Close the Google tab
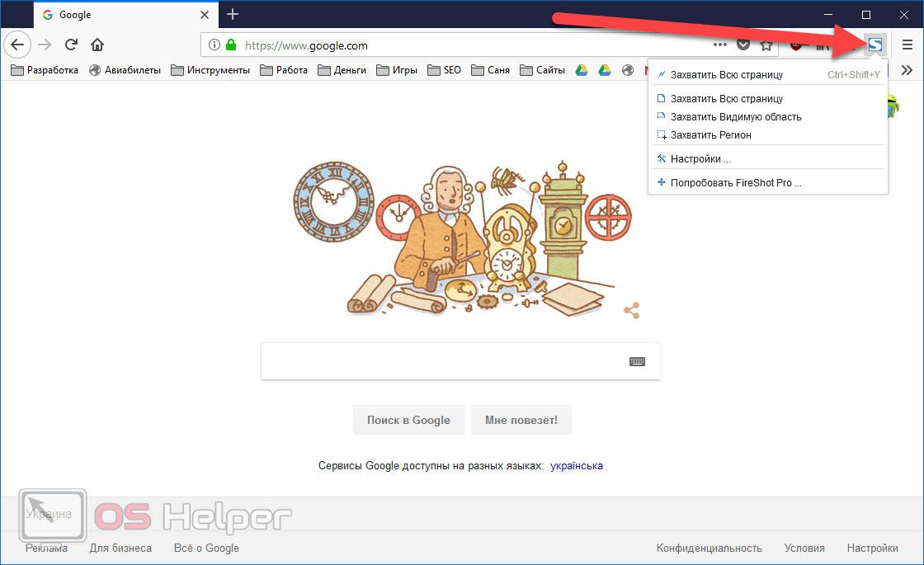Screen dimensions: 924x565 pos(205,15)
